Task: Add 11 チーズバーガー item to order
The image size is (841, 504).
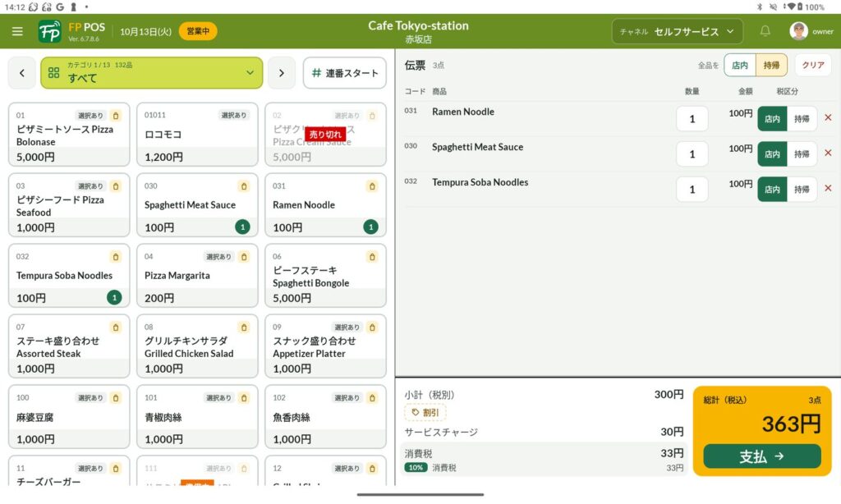Action: (69, 471)
